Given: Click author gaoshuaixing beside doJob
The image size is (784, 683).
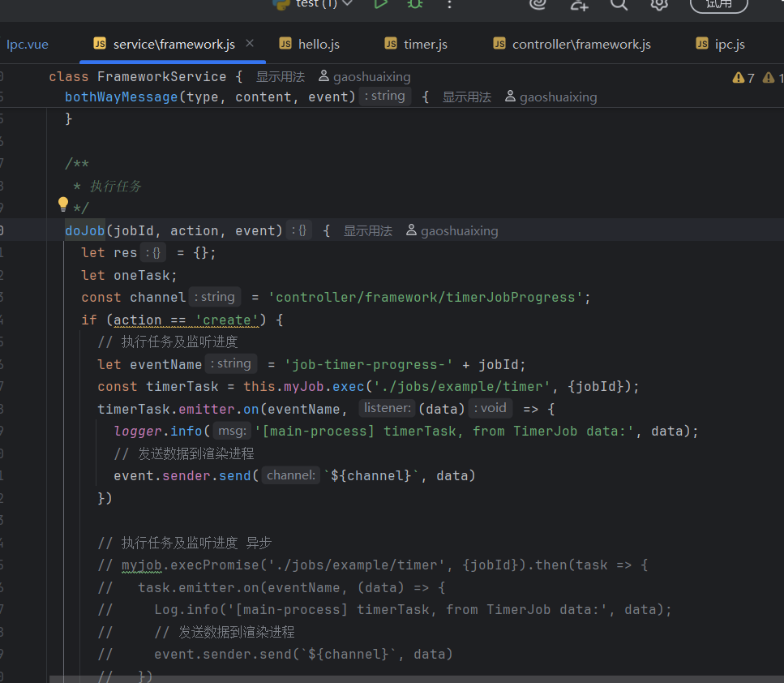Looking at the screenshot, I should 459,230.
